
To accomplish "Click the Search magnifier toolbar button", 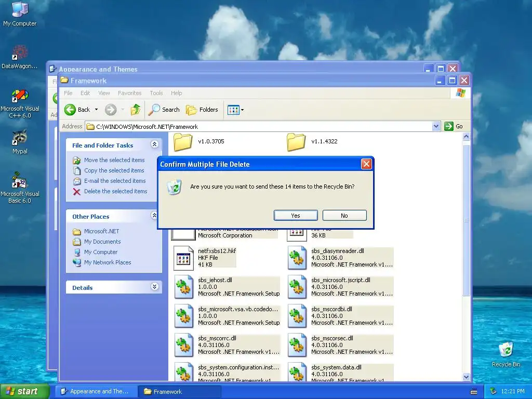I will point(164,110).
